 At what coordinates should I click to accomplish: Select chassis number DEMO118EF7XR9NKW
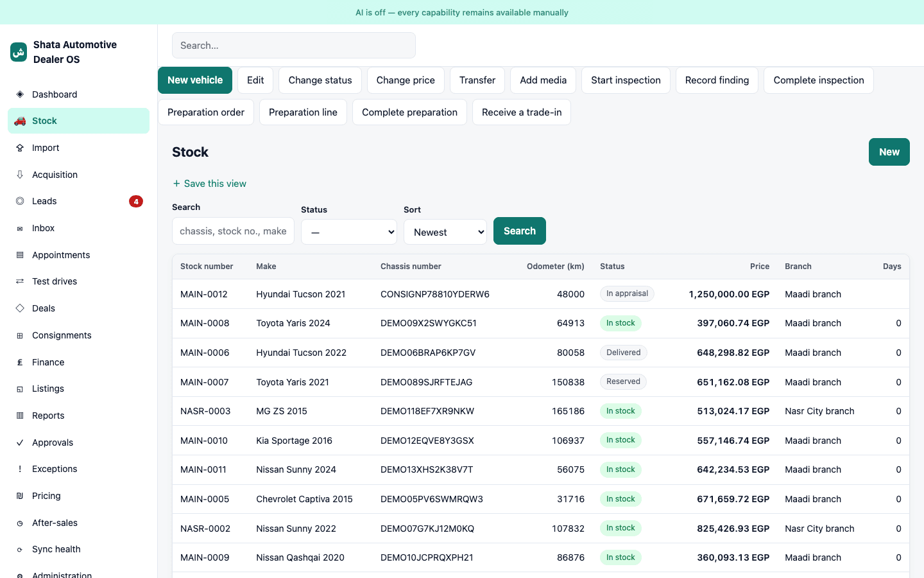pyautogui.click(x=427, y=411)
